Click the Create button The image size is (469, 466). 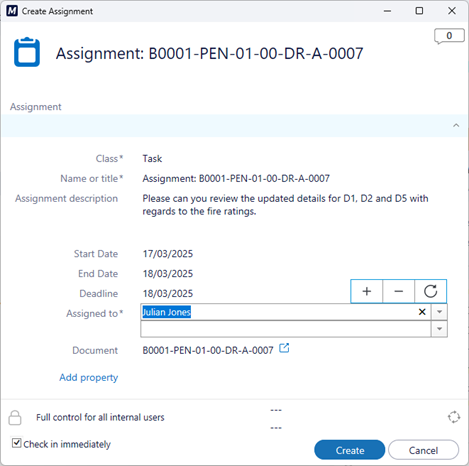coord(350,450)
